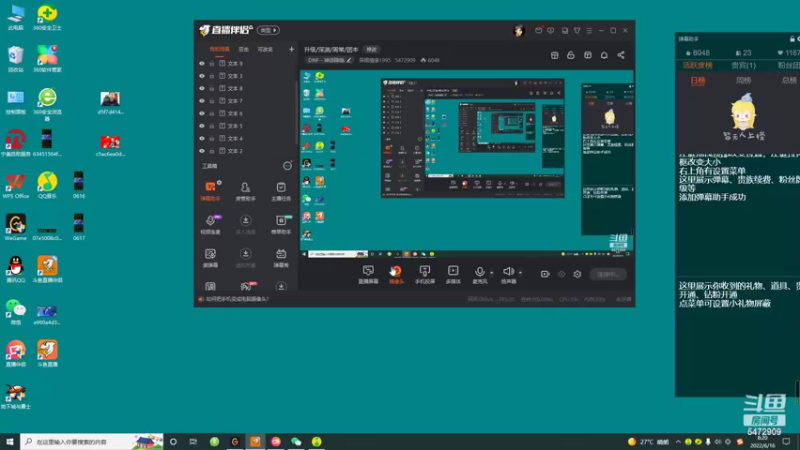Open the Windows Start menu

tap(10, 442)
